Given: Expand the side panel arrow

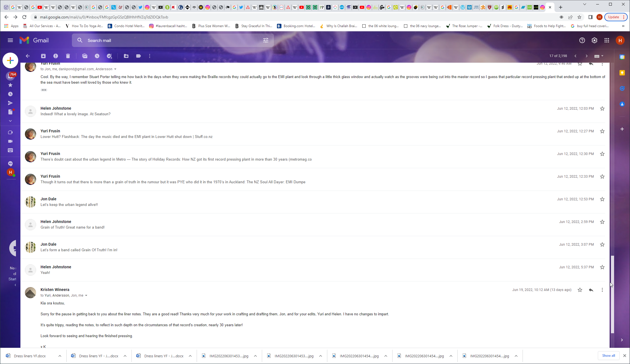Looking at the screenshot, I should tap(622, 340).
